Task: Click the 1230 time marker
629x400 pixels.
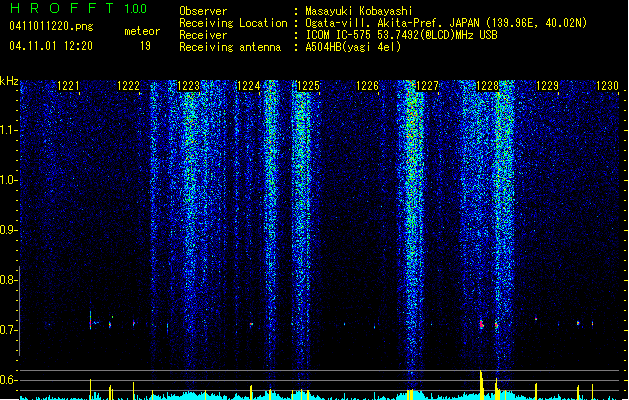Action: (608, 86)
